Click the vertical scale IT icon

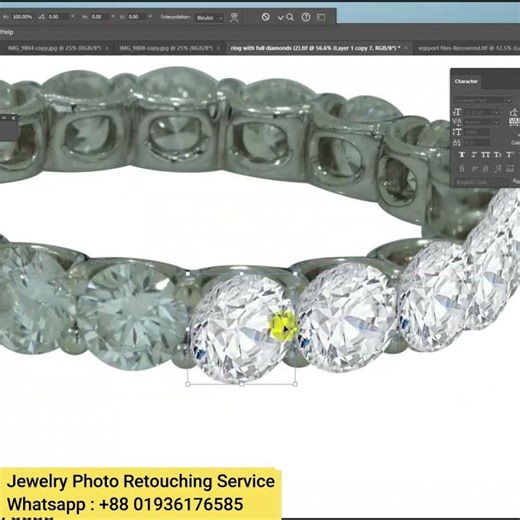pyautogui.click(x=457, y=132)
